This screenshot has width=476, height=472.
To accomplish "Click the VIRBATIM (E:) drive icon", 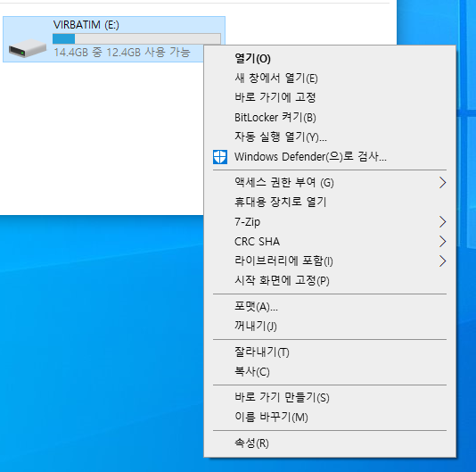I will coord(28,48).
